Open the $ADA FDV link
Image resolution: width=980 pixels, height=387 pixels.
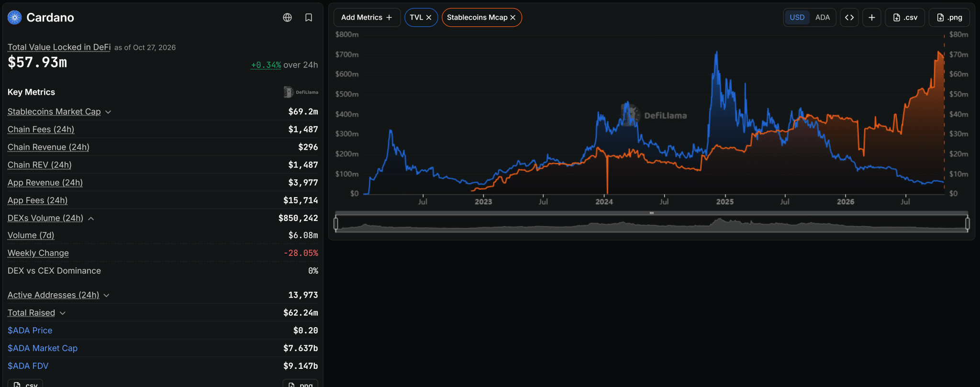[x=28, y=366]
